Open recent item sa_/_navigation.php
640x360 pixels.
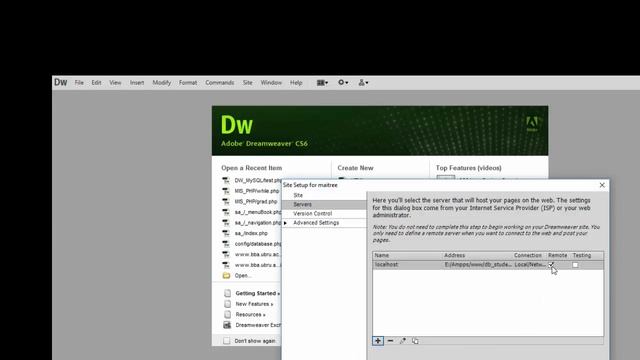(x=258, y=223)
